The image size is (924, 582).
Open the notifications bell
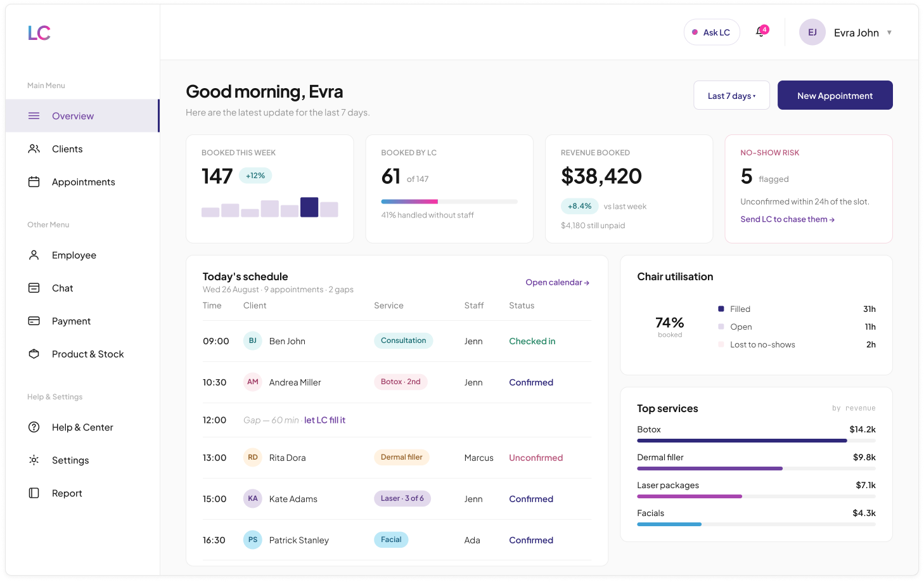[761, 32]
